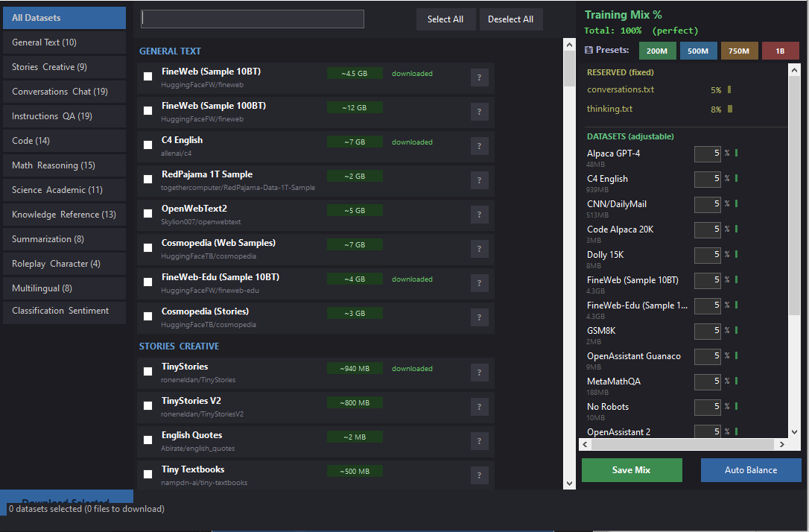Viewport: 809px width, 532px height.
Task: Enable the RedPajama 1T Sample checkbox
Action: tap(147, 179)
